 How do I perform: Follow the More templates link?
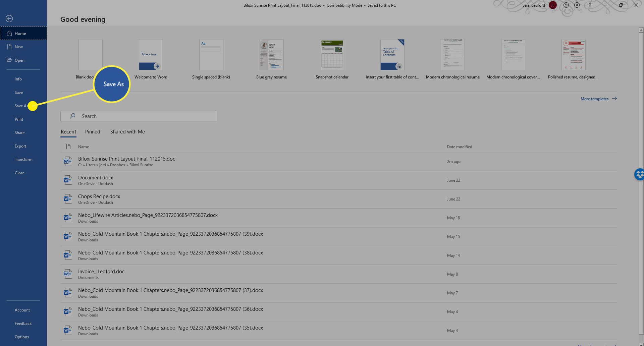pos(598,99)
